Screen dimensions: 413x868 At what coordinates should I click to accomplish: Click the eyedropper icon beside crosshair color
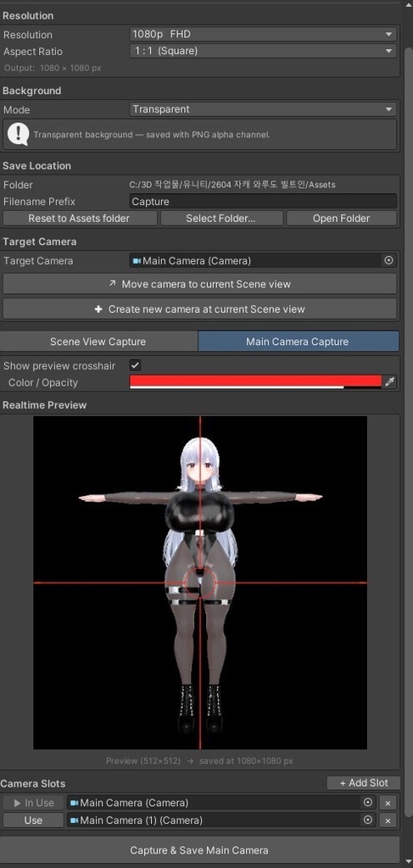[390, 382]
